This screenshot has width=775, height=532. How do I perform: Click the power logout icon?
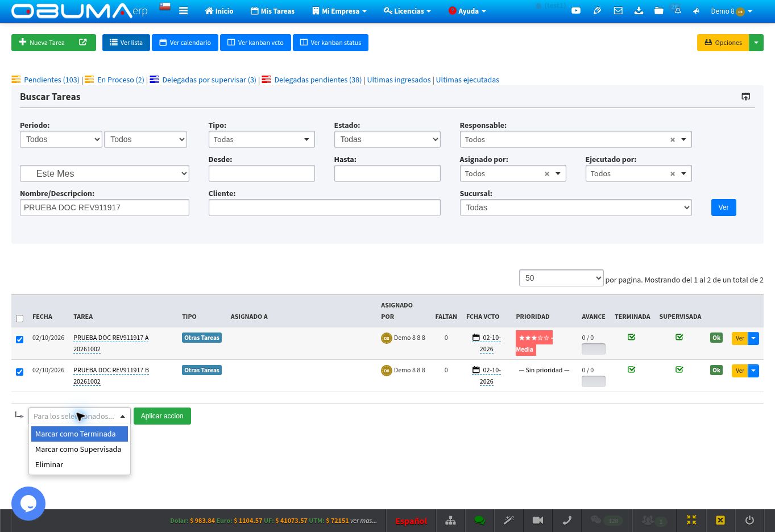point(749,520)
